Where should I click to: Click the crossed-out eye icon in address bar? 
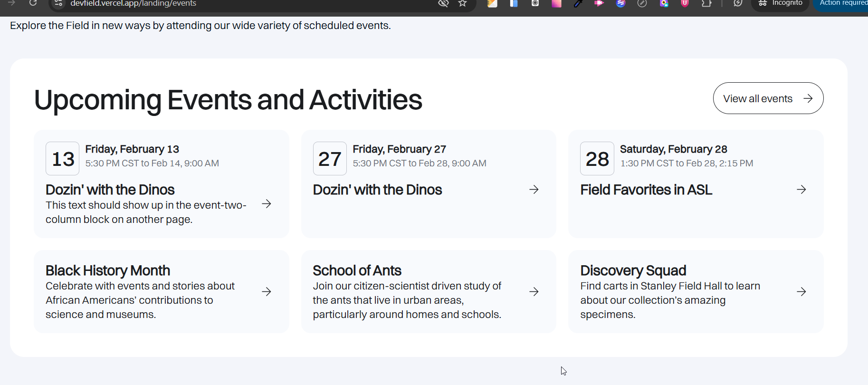click(x=443, y=3)
